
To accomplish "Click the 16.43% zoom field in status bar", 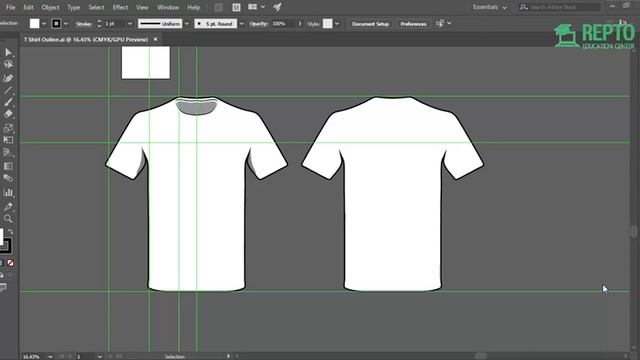I will point(33,356).
